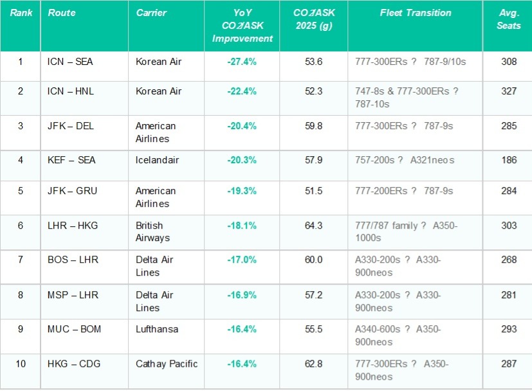This screenshot has width=532, height=392.
Task: Select the Cathay Pacific carrier cell
Action: pos(167,364)
